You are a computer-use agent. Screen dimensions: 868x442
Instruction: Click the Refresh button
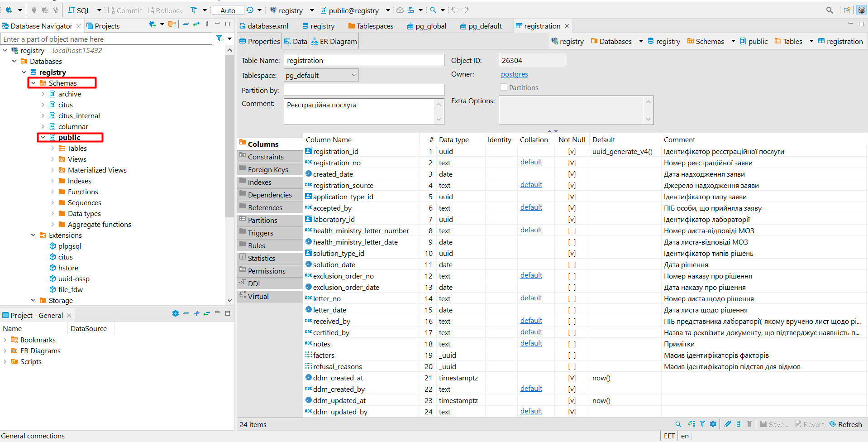coord(845,424)
